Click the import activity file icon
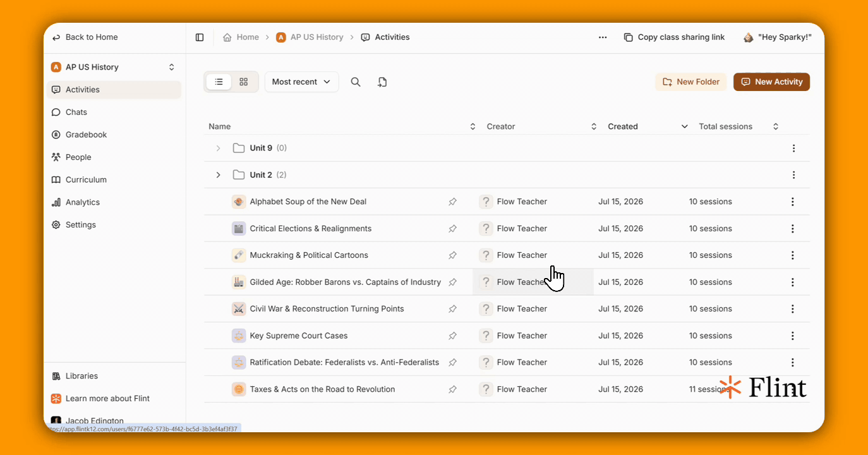The width and height of the screenshot is (868, 455). tap(382, 82)
